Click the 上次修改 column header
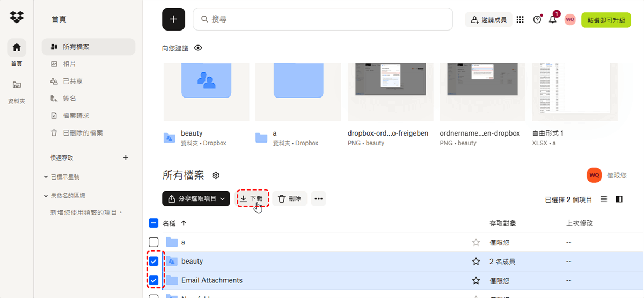The width and height of the screenshot is (644, 298). [580, 223]
